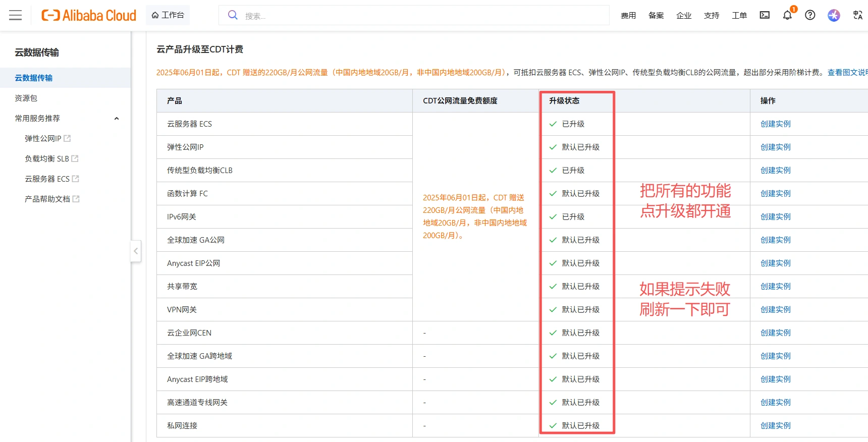
Task: Click 创建实例 for 共享带宽 row
Action: pyautogui.click(x=776, y=286)
